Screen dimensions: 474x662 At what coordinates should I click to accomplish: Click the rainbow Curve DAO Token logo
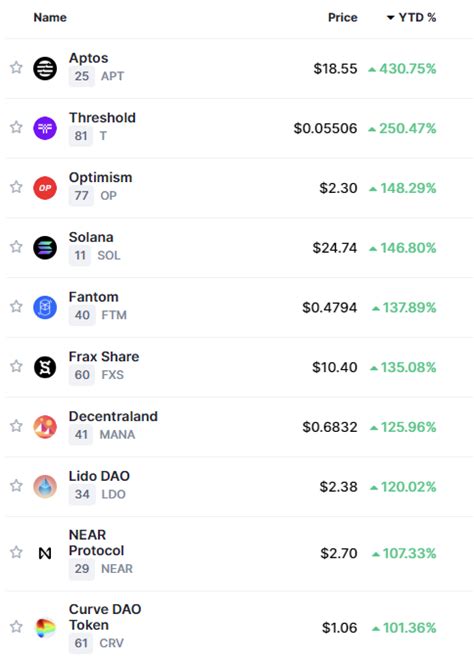45,628
